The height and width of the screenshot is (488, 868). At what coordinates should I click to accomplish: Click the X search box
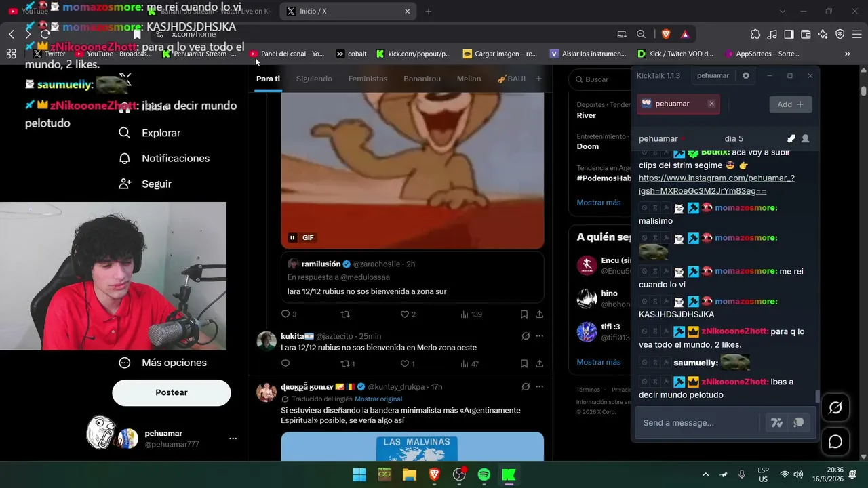point(599,79)
